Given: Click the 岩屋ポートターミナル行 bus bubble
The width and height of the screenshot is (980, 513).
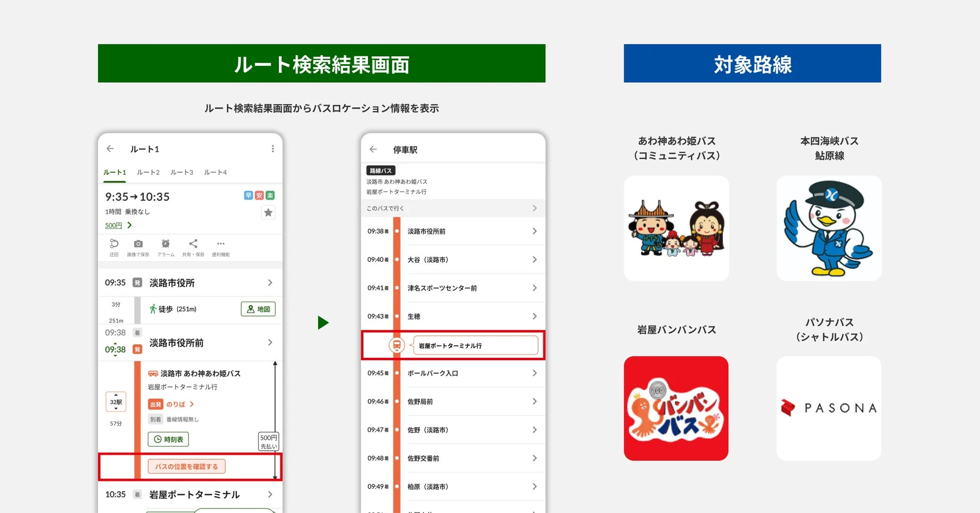Looking at the screenshot, I should [x=475, y=345].
